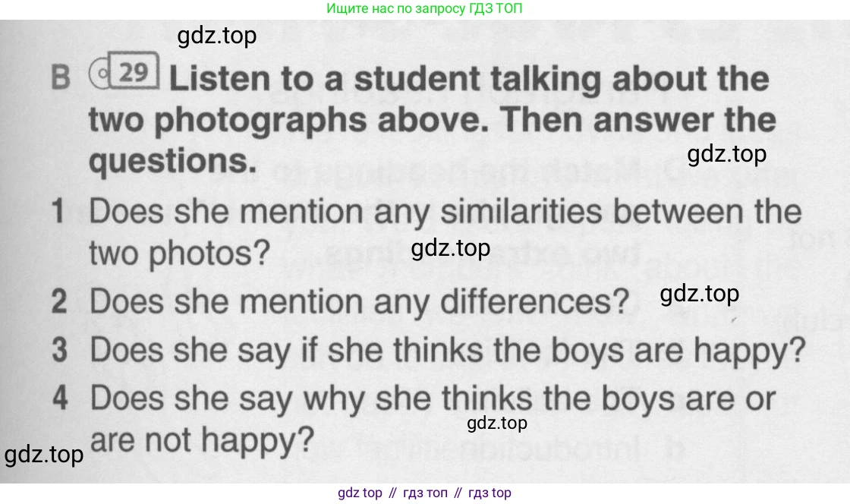Image resolution: width=850 pixels, height=504 pixels.
Task: Click the gdz.top watermark left of "are not happy?"
Action: tap(43, 455)
